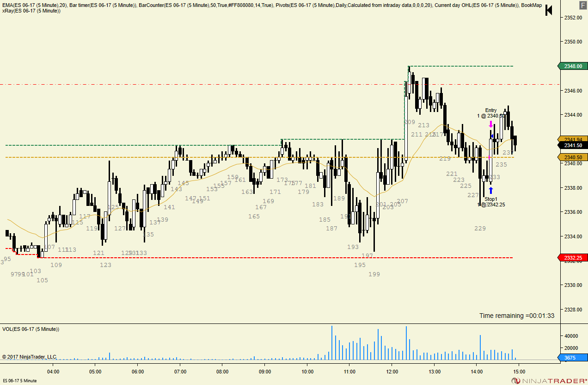Click the 2338.00 price axis label

pos(573,188)
